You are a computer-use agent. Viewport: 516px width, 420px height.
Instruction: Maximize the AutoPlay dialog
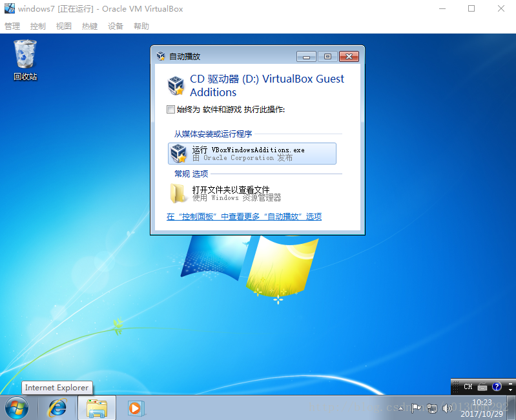tap(327, 57)
